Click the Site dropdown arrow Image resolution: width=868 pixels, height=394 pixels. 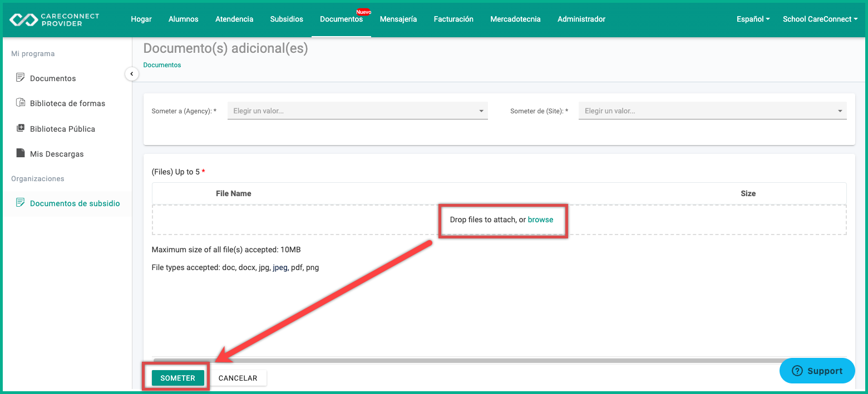coord(840,111)
